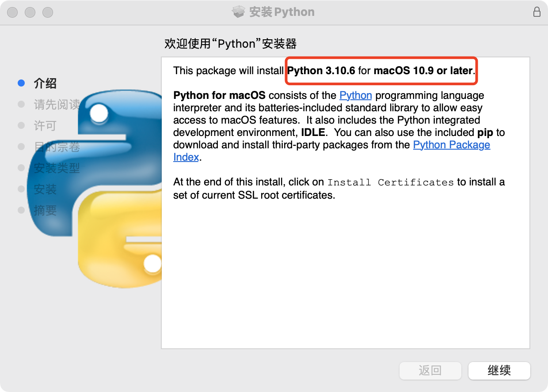
Task: Click the Install Certificates text
Action: pos(391,182)
